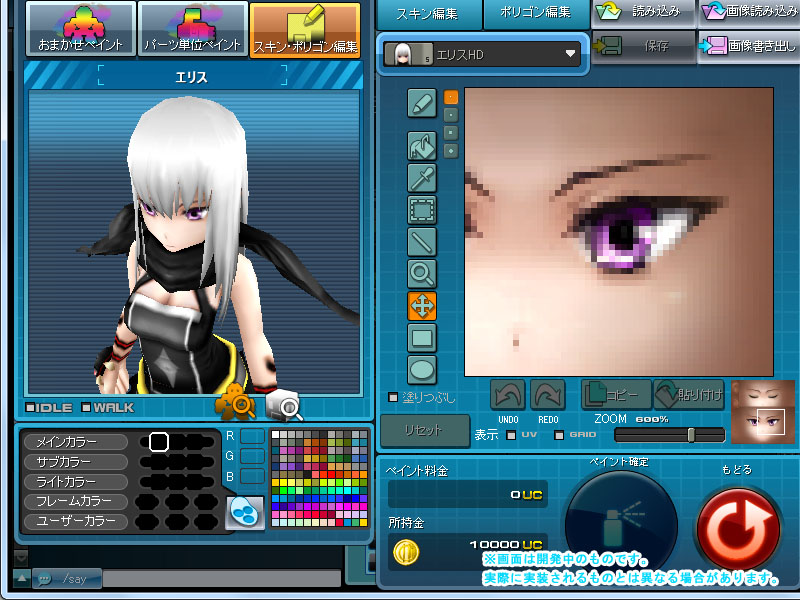Viewport: 800px width, 600px height.
Task: Select the サブカラー label
Action: tap(76, 462)
